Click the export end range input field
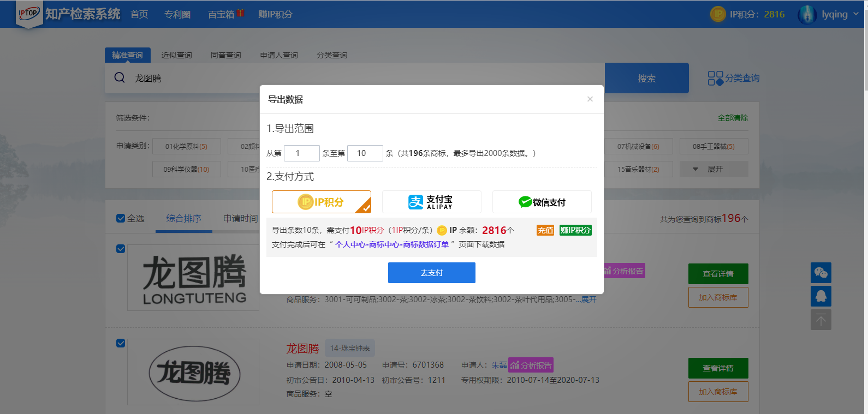 pos(365,153)
